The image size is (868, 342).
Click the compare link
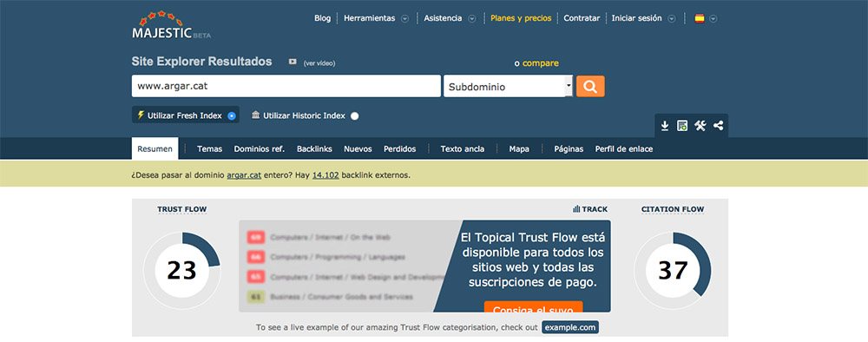[x=540, y=63]
